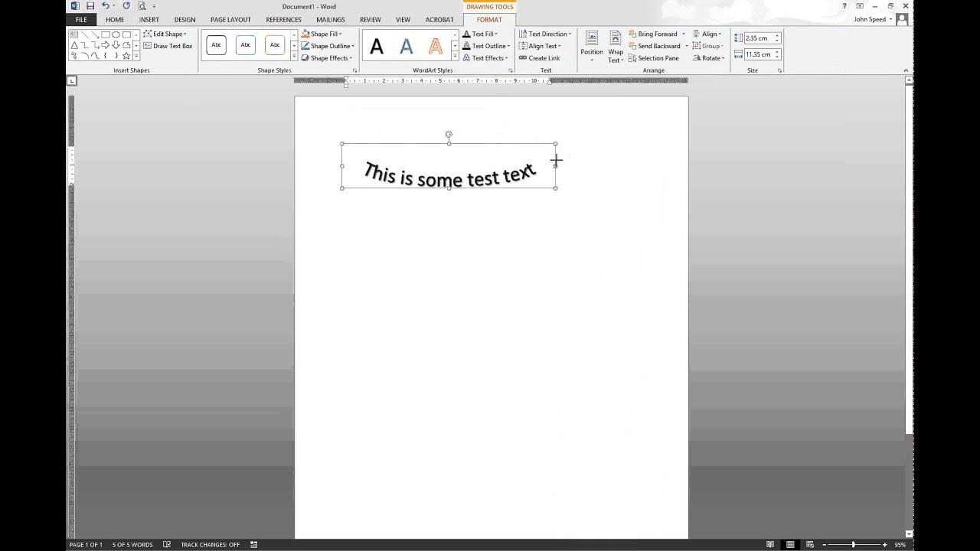Apply the orange outline WordArt style A
Viewport: 980px width, 551px height.
(435, 47)
